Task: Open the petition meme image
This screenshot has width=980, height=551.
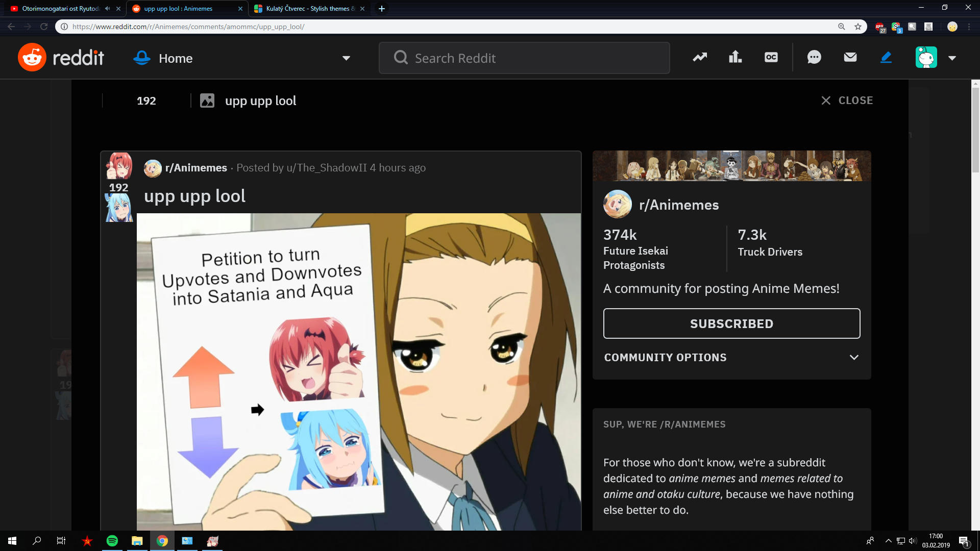Action: pos(359,372)
